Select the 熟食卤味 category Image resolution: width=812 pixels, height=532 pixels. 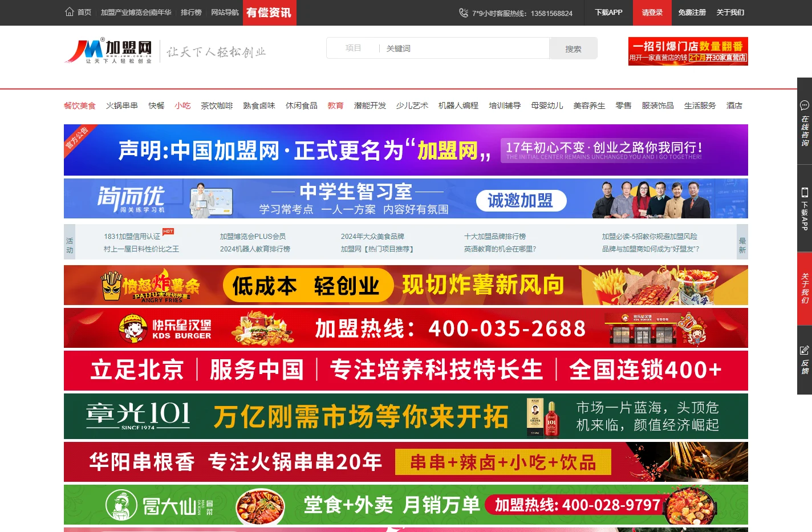coord(259,105)
